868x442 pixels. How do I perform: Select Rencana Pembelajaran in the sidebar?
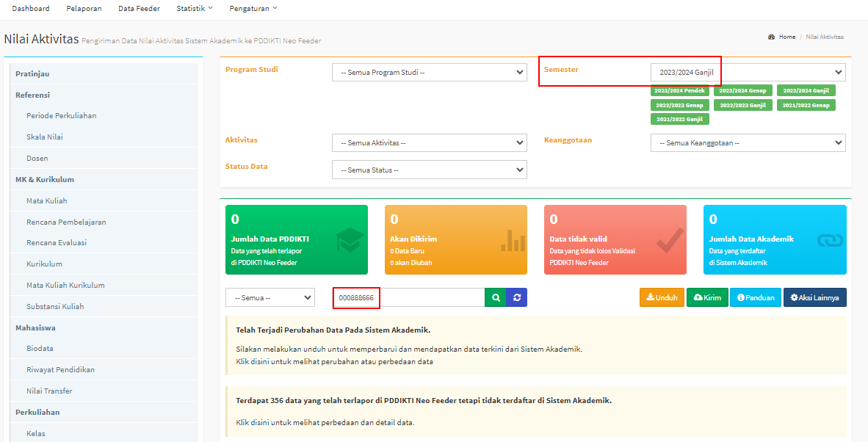(x=104, y=222)
